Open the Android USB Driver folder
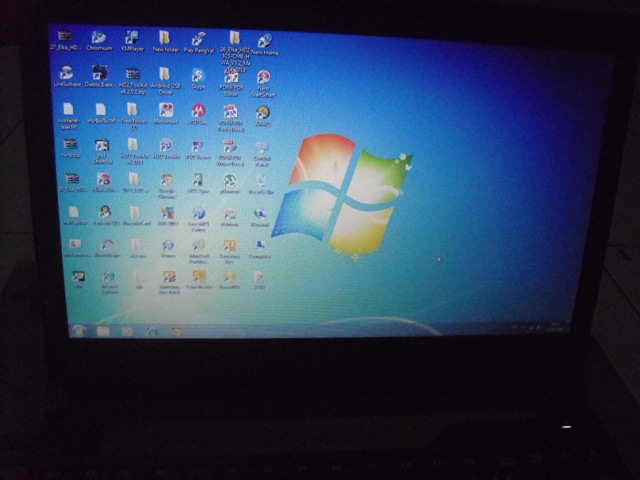 coord(165,81)
